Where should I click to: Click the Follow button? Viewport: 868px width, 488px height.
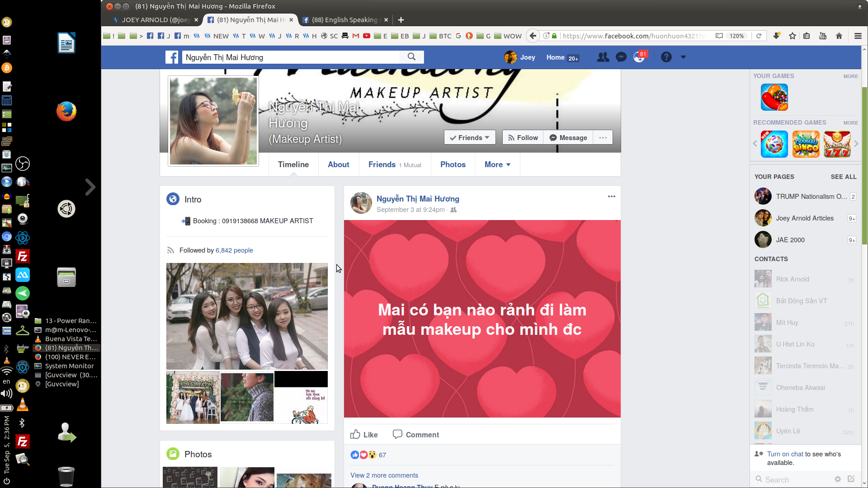(523, 138)
